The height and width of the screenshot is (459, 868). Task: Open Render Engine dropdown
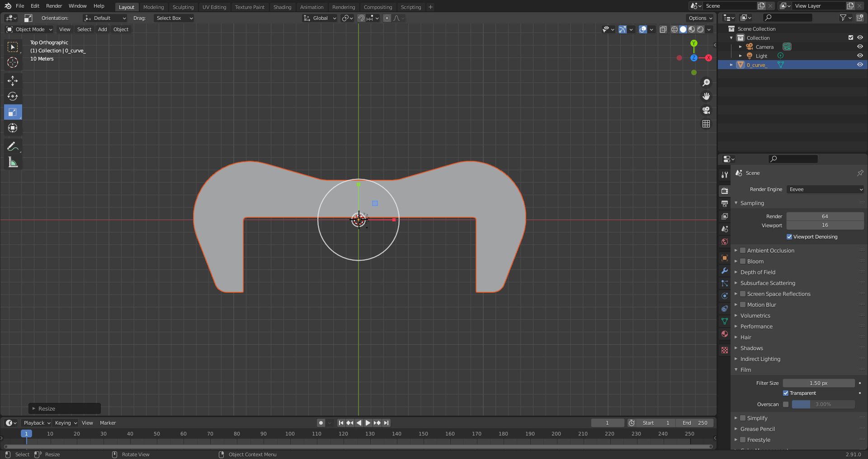pos(825,189)
